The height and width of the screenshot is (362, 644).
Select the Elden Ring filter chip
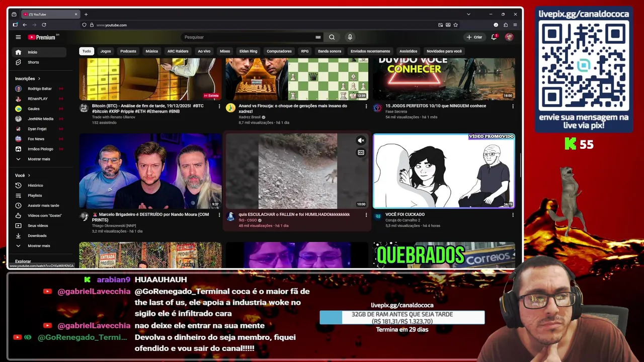coord(248,51)
